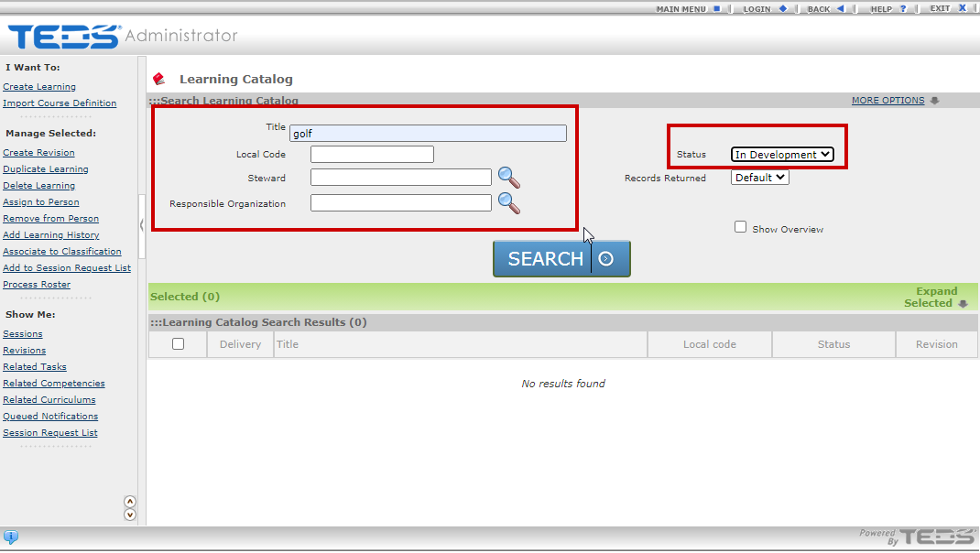The width and height of the screenshot is (980, 553).
Task: Click the Title field containing golf
Action: 428,133
